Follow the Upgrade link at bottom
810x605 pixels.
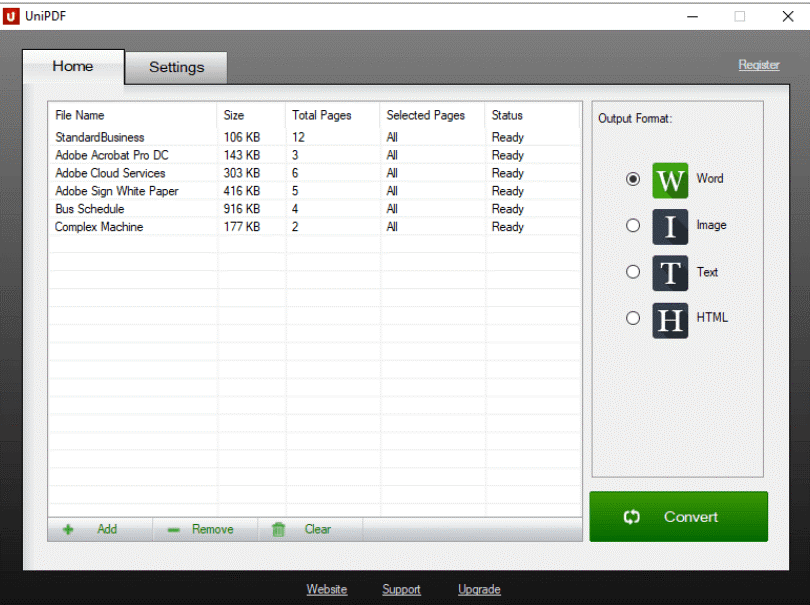(479, 590)
